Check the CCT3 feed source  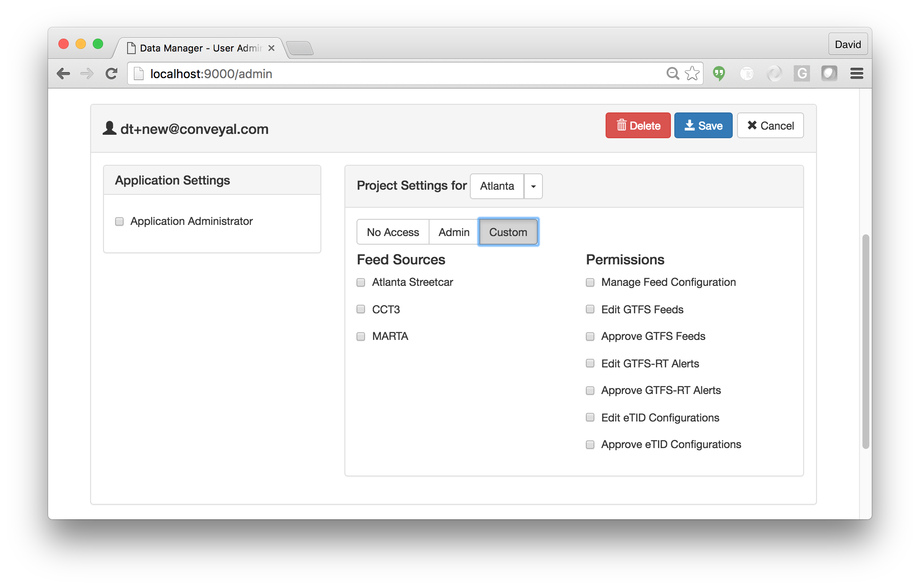click(x=361, y=309)
